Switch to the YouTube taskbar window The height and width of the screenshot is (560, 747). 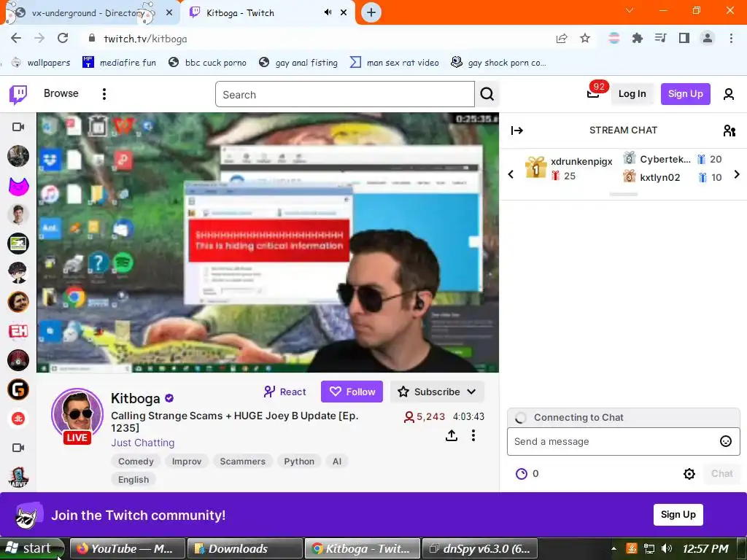(x=127, y=548)
